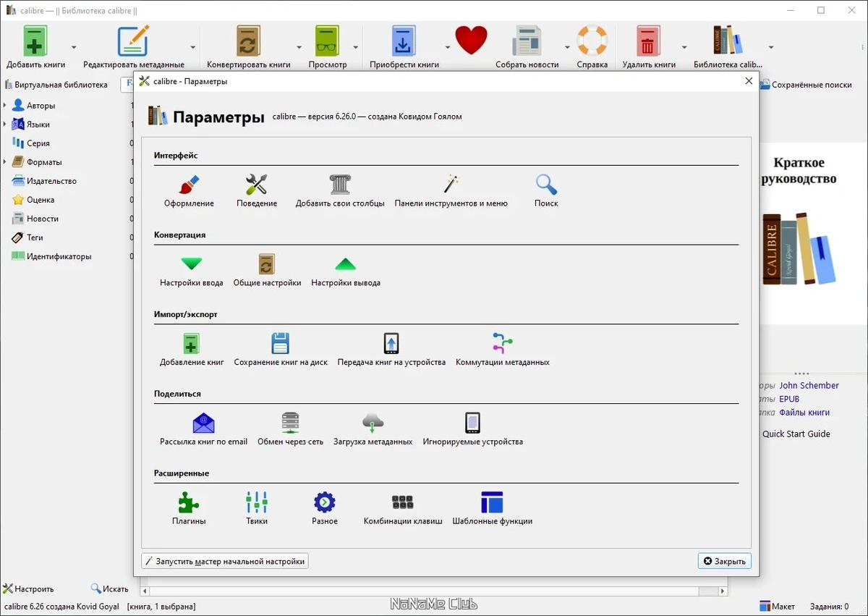Open Настройки вывода conversion options
868x616 pixels.
[x=346, y=271]
